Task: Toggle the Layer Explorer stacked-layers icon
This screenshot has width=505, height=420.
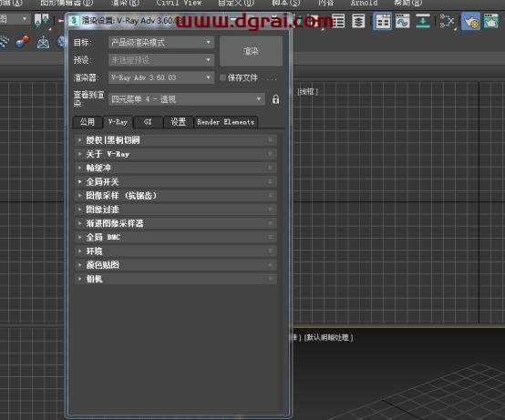Action: [358, 22]
